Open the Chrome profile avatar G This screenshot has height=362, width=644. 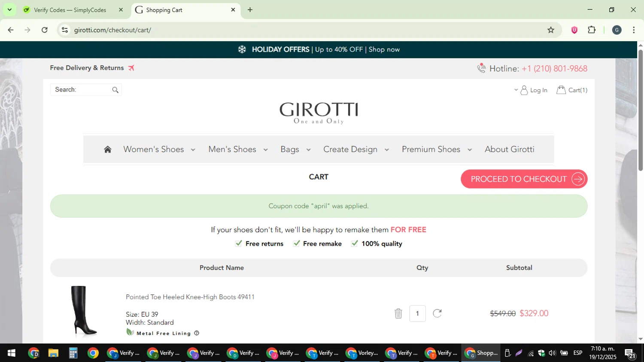point(617,30)
